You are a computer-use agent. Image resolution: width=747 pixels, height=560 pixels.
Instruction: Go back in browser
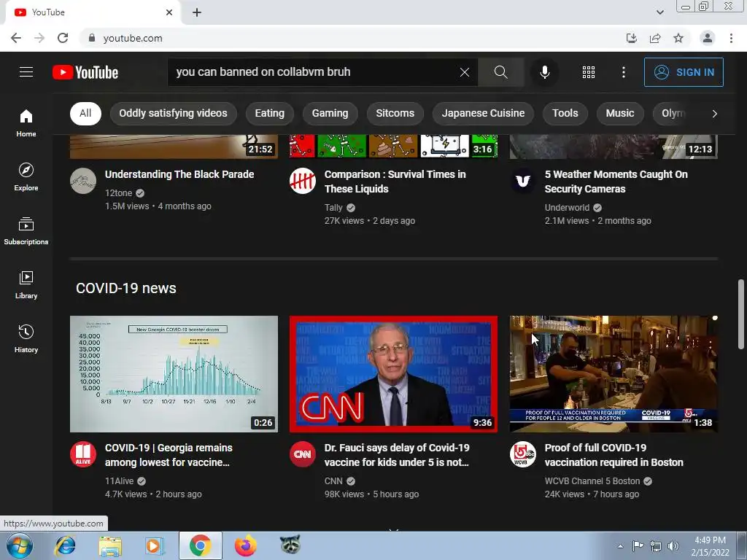point(16,38)
